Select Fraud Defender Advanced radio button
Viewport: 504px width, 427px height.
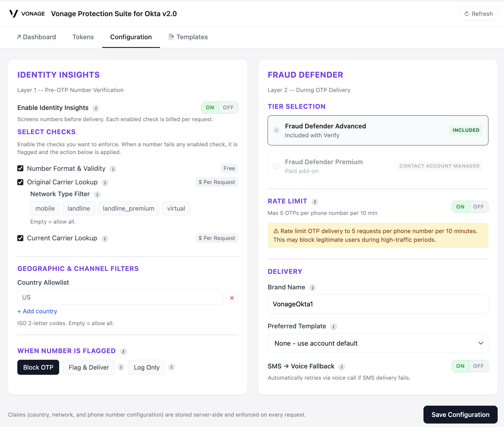[276, 130]
